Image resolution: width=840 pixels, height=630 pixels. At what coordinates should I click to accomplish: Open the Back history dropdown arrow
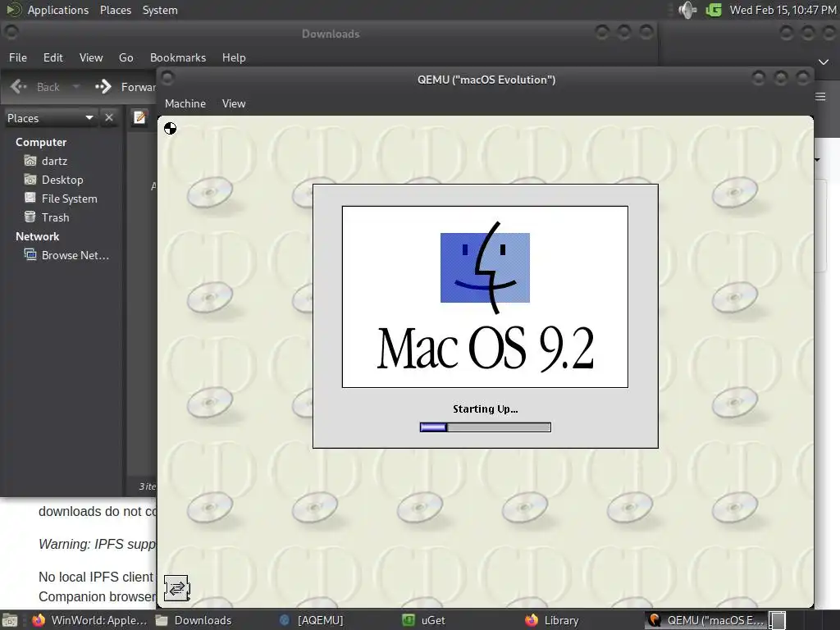75,87
